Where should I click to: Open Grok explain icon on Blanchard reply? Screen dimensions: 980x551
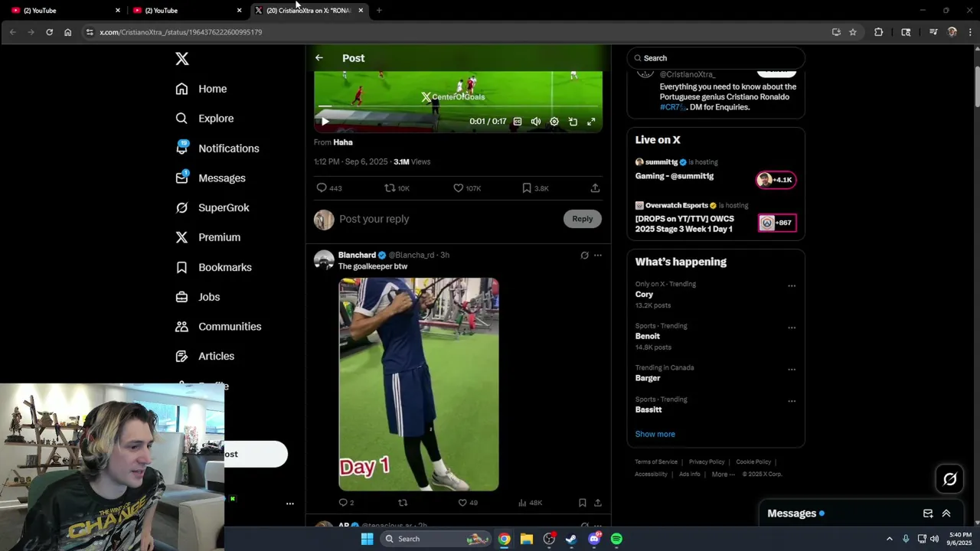[584, 256]
